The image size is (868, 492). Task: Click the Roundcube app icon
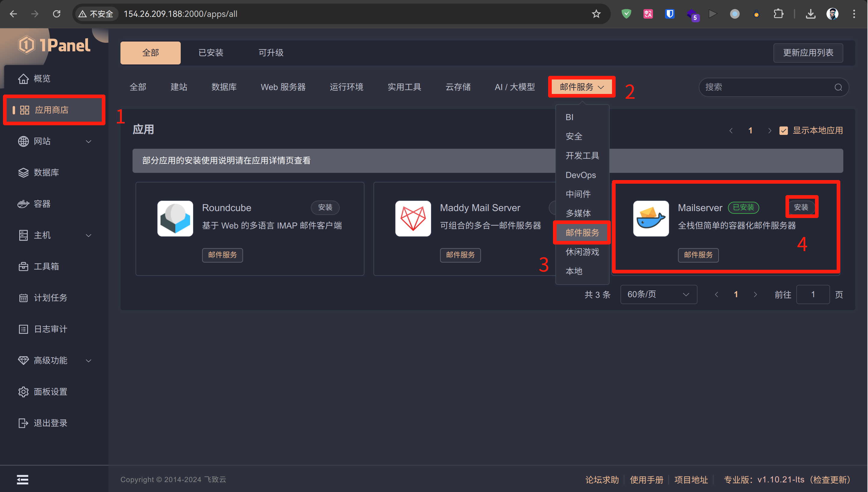click(x=175, y=218)
